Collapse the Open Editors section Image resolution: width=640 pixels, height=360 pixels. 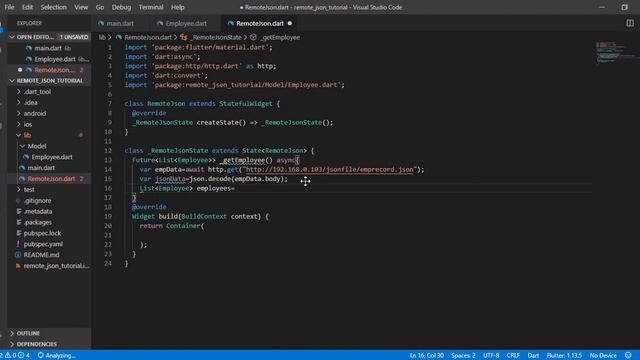coord(12,37)
